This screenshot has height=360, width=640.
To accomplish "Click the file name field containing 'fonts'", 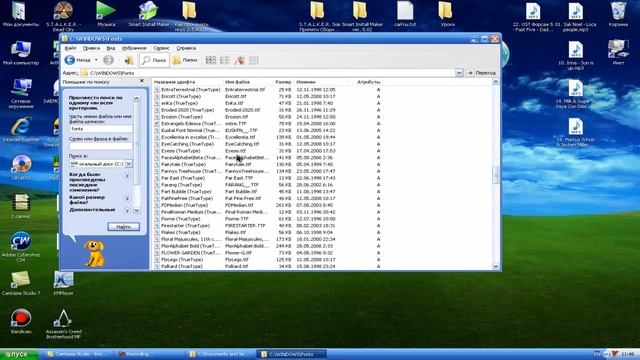I will 101,129.
